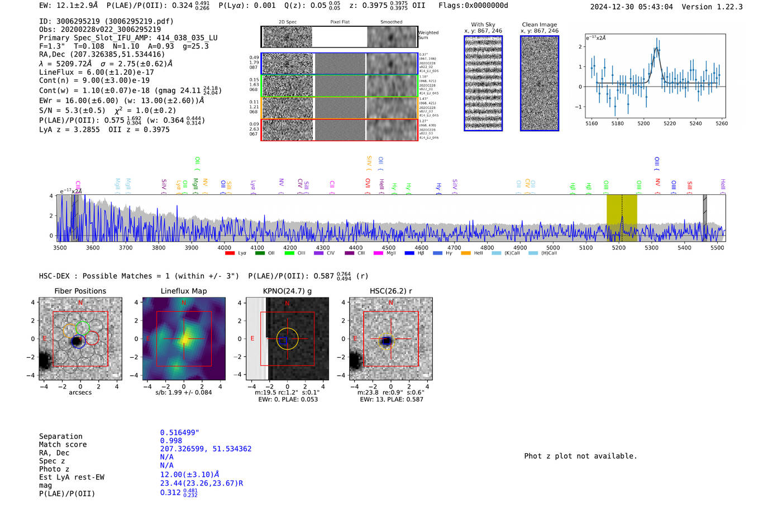The image size is (782, 532).
Task: Click the 'ID: 3006295219 (3006295219.pdf)' line
Action: pyautogui.click(x=106, y=21)
